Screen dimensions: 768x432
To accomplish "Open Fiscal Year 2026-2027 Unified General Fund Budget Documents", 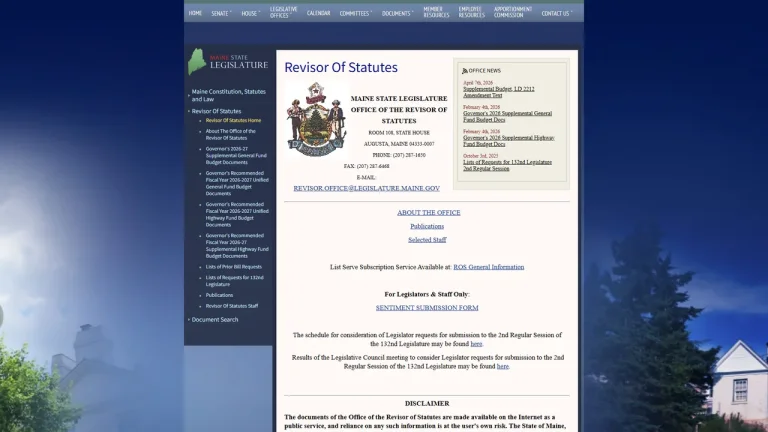I will pyautogui.click(x=237, y=183).
